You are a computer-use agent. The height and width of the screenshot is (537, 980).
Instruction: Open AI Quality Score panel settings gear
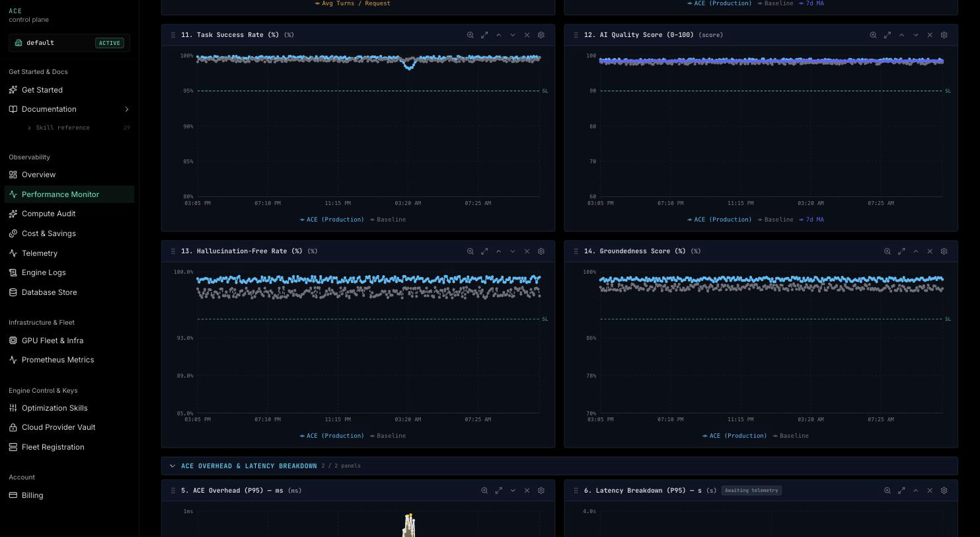click(x=944, y=35)
